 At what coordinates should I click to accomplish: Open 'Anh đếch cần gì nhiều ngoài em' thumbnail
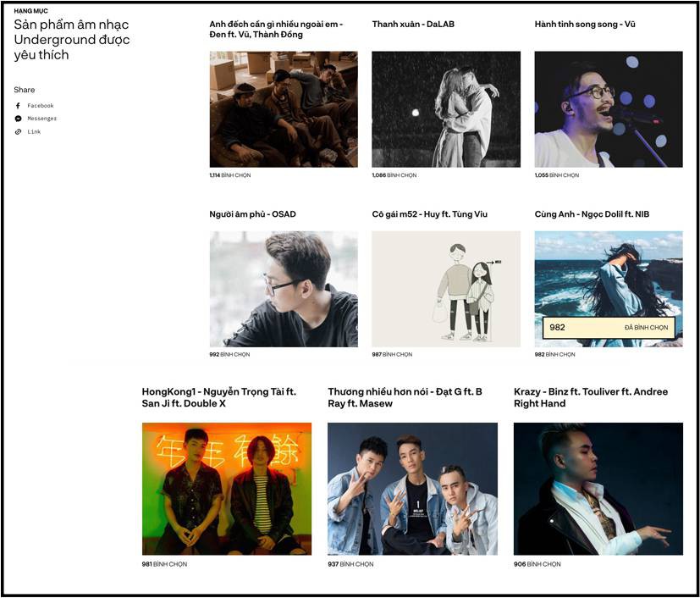pos(284,109)
